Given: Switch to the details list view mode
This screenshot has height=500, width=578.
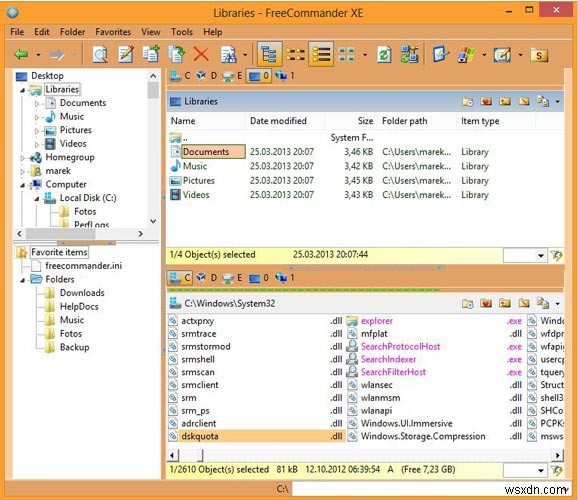Looking at the screenshot, I should click(321, 55).
